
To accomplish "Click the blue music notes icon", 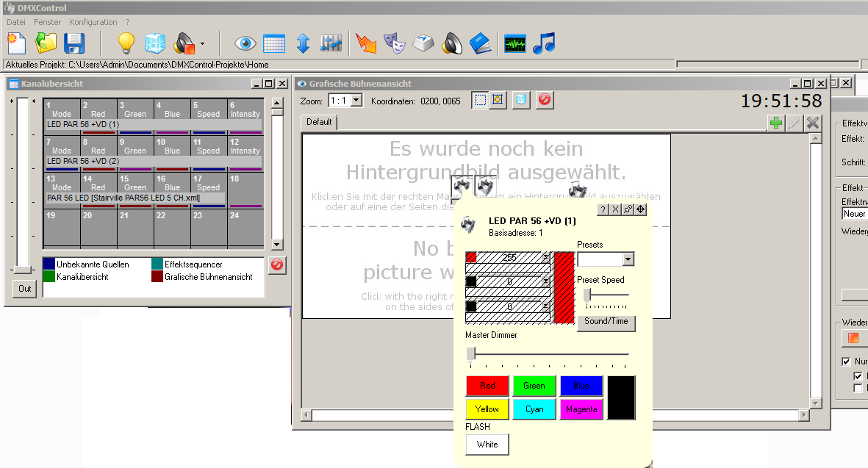I will (544, 43).
